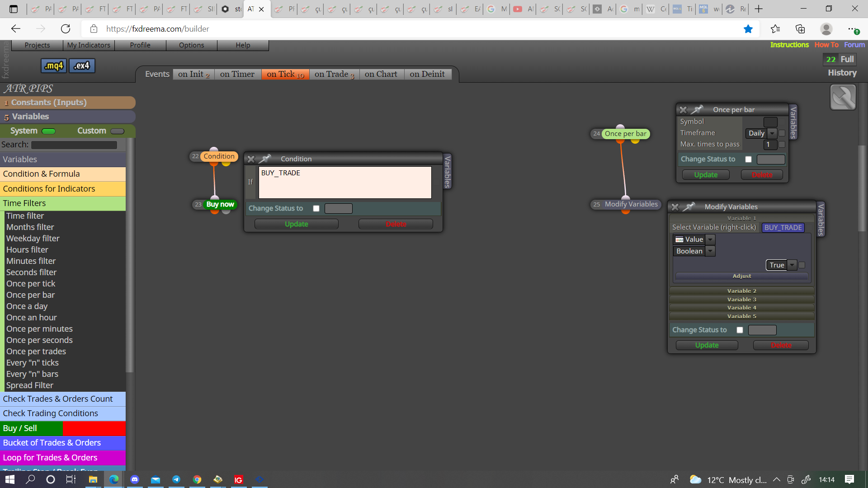
Task: Check Change Status to in Modify Variables
Action: (740, 330)
